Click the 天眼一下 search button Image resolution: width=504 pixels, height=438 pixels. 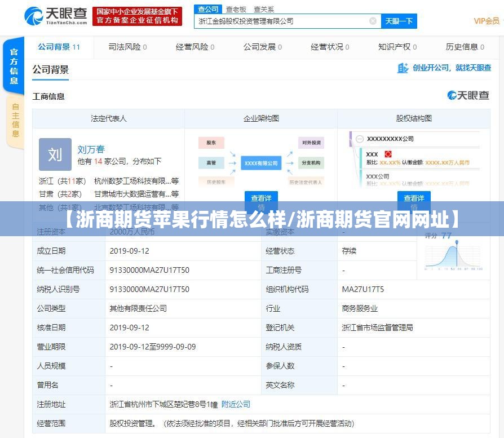(399, 21)
